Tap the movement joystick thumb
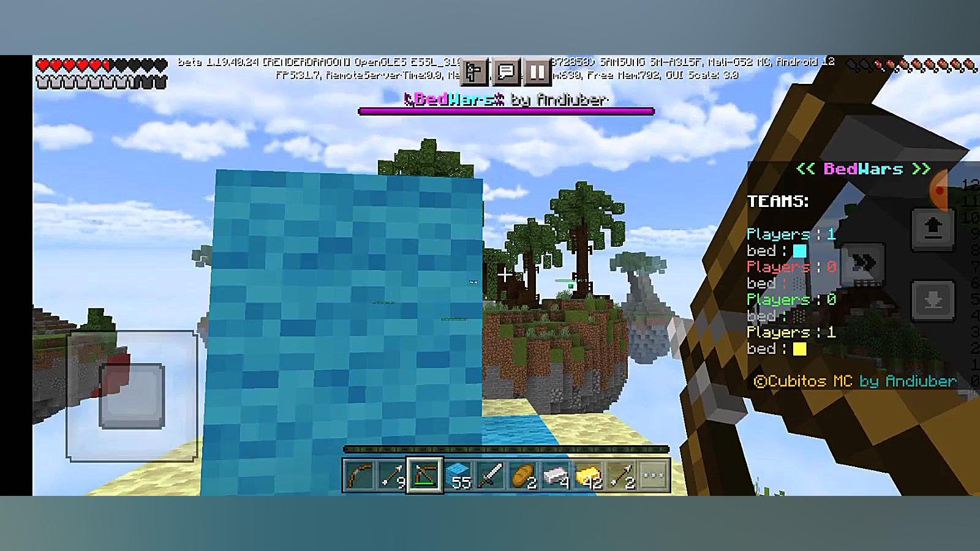Screen dimensions: 980x551 tap(132, 396)
